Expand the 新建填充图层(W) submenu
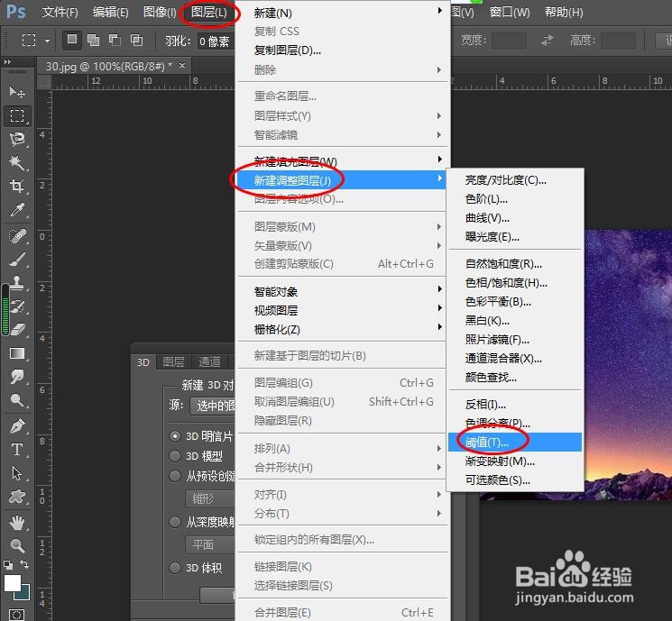The image size is (672, 621). click(x=342, y=161)
